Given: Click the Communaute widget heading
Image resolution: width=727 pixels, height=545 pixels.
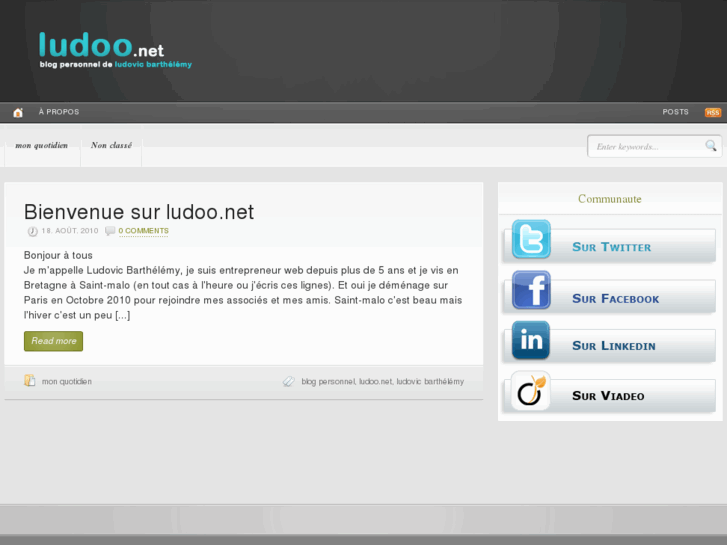Looking at the screenshot, I should [x=610, y=199].
